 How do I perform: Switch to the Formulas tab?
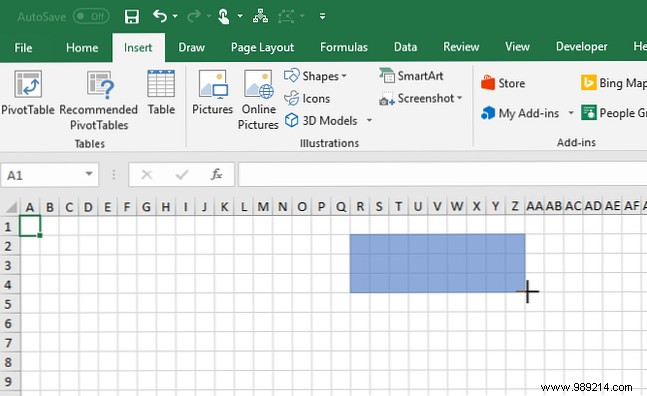(x=344, y=47)
